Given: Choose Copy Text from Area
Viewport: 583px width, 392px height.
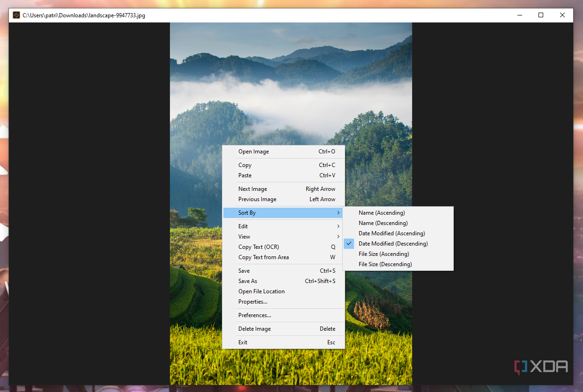Looking at the screenshot, I should [x=283, y=257].
